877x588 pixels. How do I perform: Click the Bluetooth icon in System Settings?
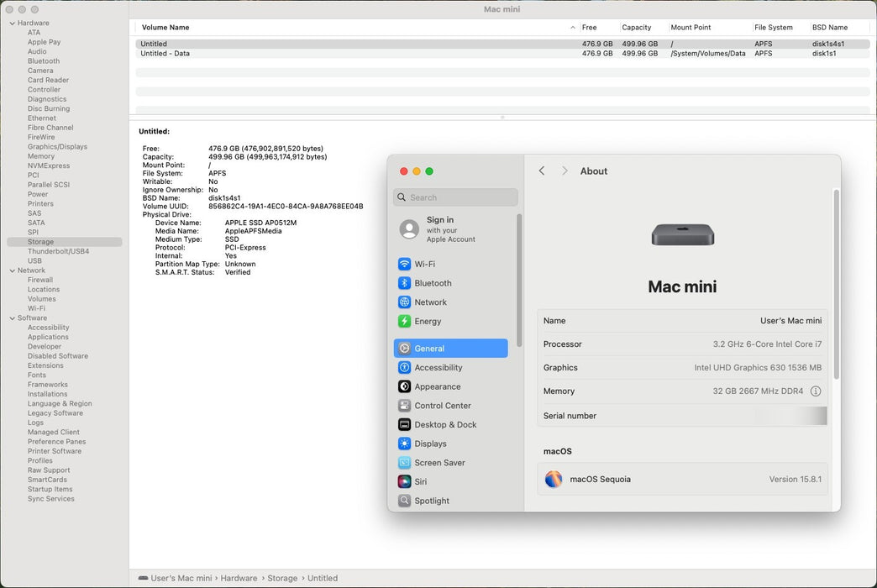point(404,283)
